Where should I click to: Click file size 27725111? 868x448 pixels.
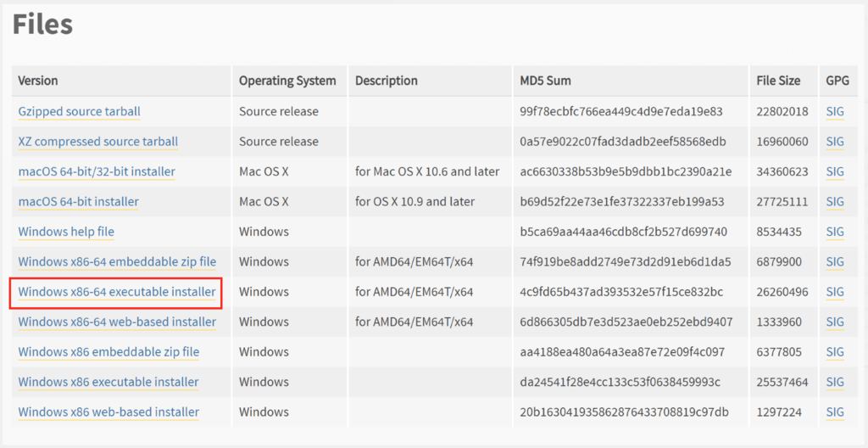(782, 201)
